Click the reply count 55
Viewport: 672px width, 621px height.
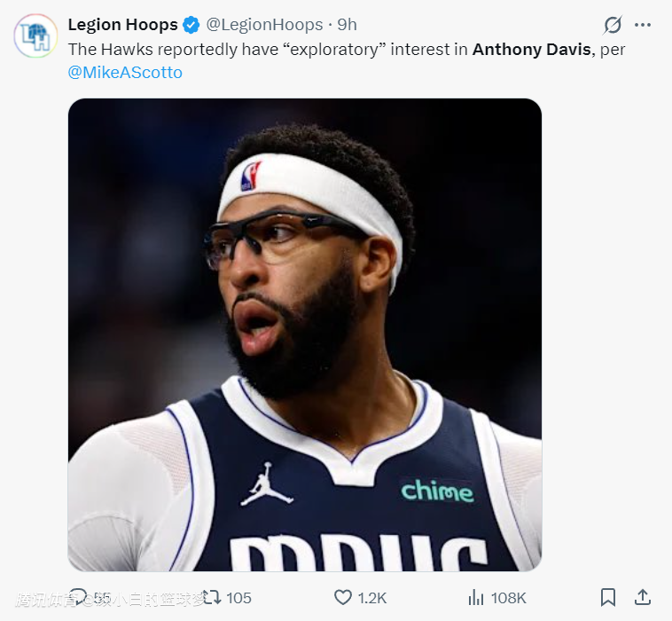(x=102, y=598)
